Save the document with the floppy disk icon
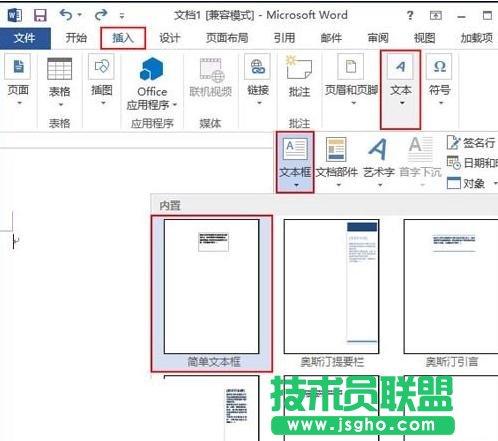498x441 pixels. point(40,15)
